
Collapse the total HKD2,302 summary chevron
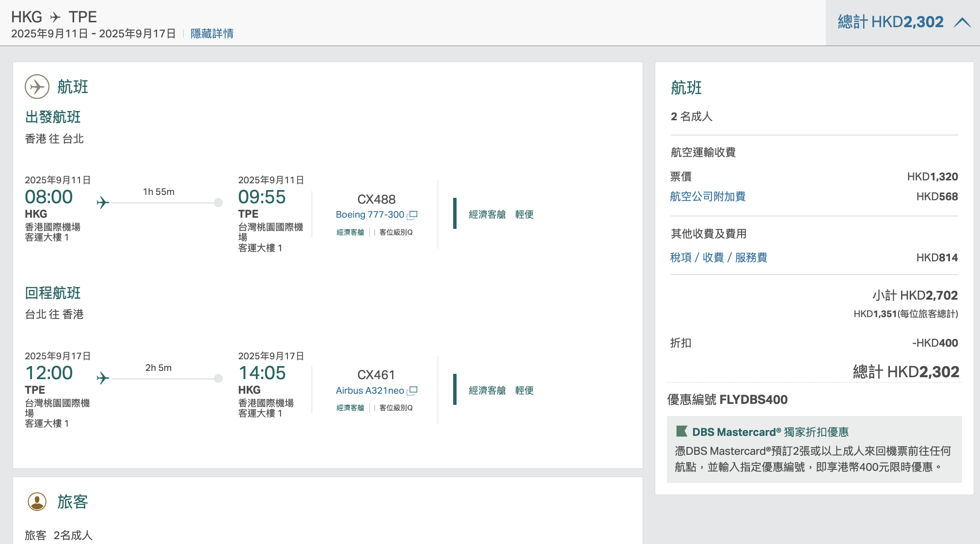962,22
